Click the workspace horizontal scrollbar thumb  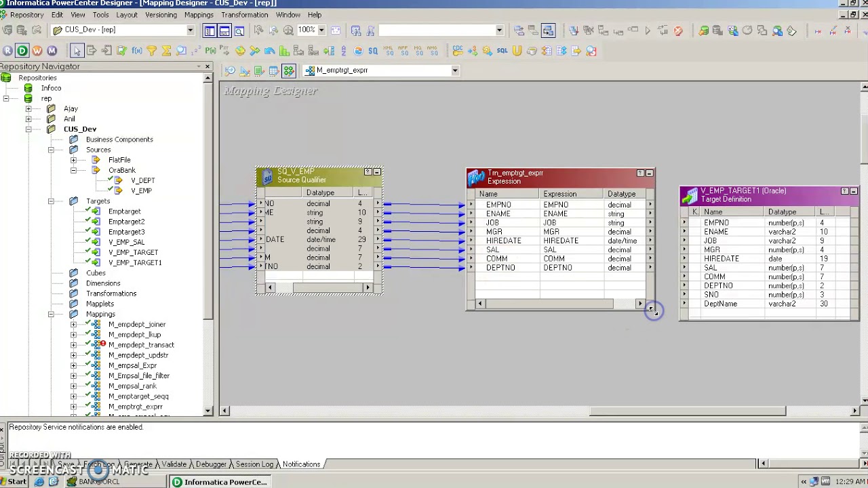click(x=688, y=411)
